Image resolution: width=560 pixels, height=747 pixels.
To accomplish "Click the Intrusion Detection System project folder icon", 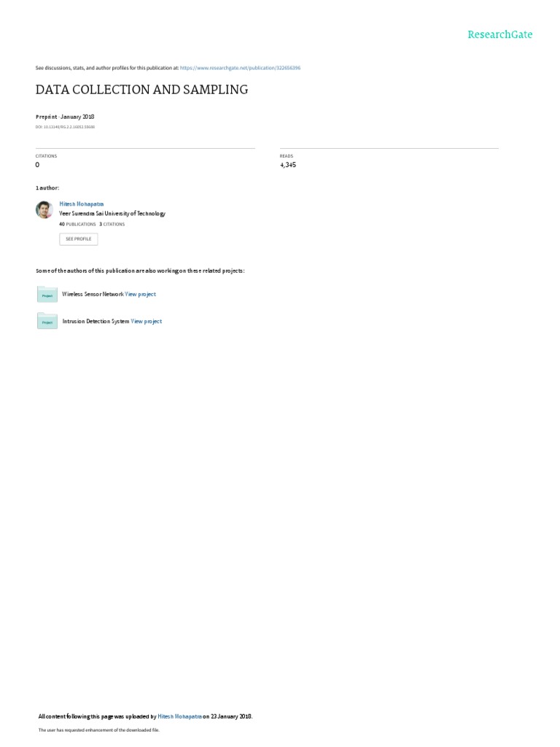I will tap(47, 321).
